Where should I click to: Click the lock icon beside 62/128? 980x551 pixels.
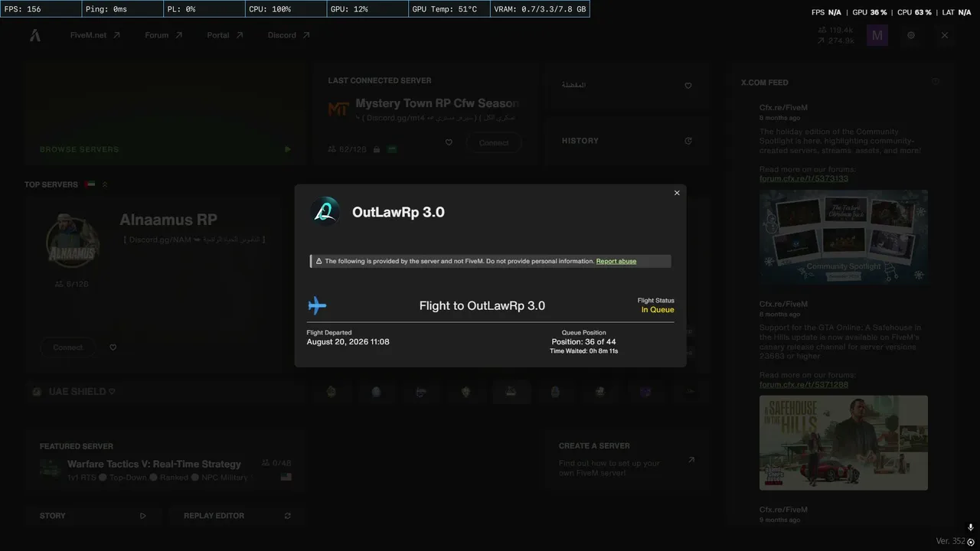coord(377,150)
